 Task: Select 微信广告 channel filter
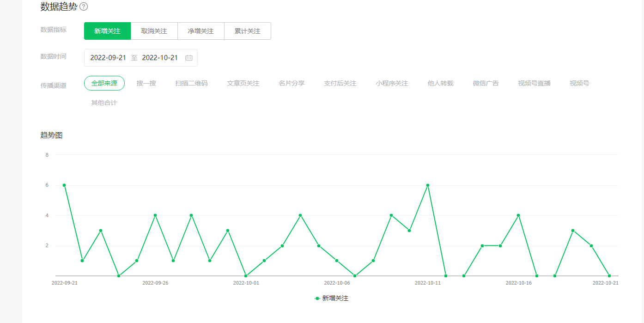tap(486, 83)
